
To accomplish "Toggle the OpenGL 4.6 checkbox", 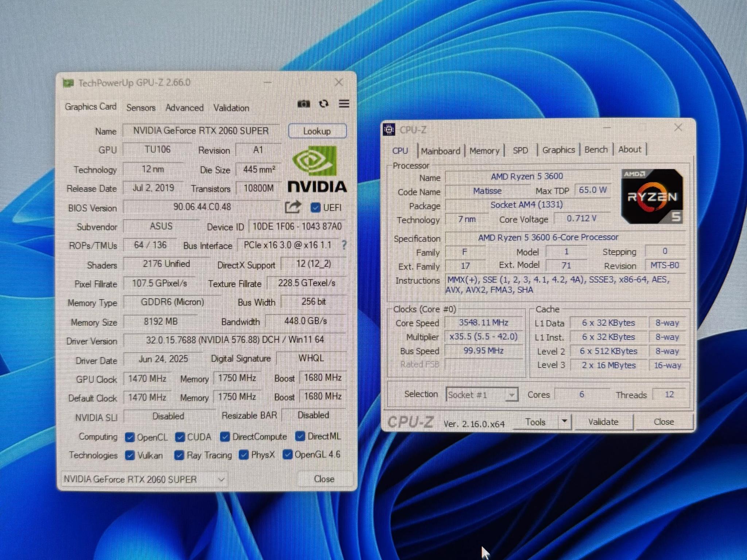I will [x=287, y=454].
